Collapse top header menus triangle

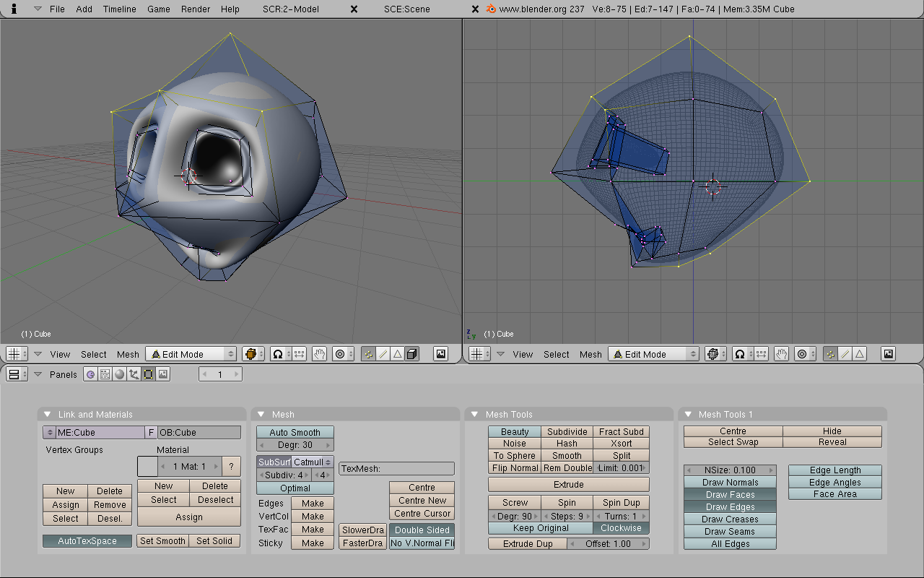(x=38, y=9)
